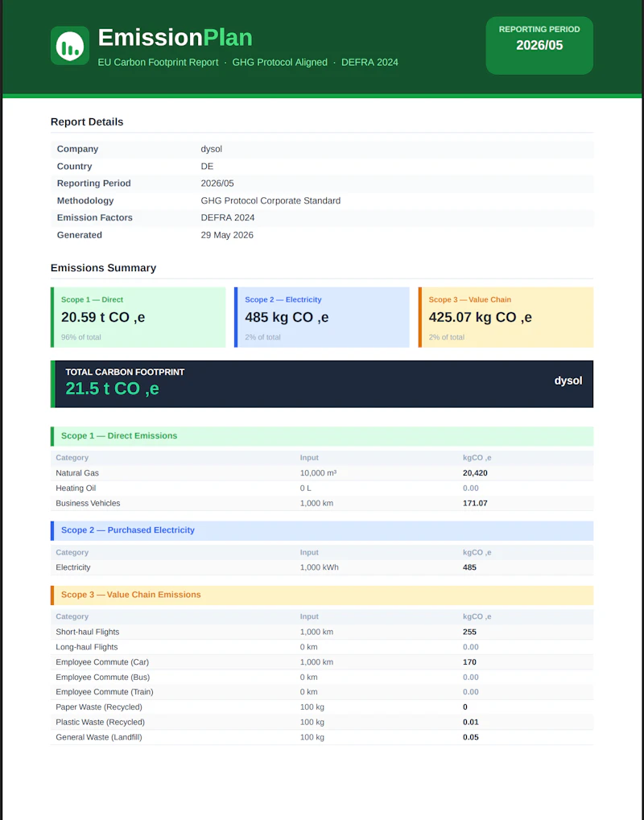Click the Electricity row label
The image size is (644, 820).
[73, 567]
